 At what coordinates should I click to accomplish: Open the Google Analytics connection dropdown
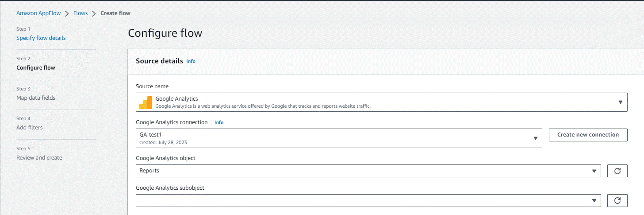pyautogui.click(x=339, y=138)
